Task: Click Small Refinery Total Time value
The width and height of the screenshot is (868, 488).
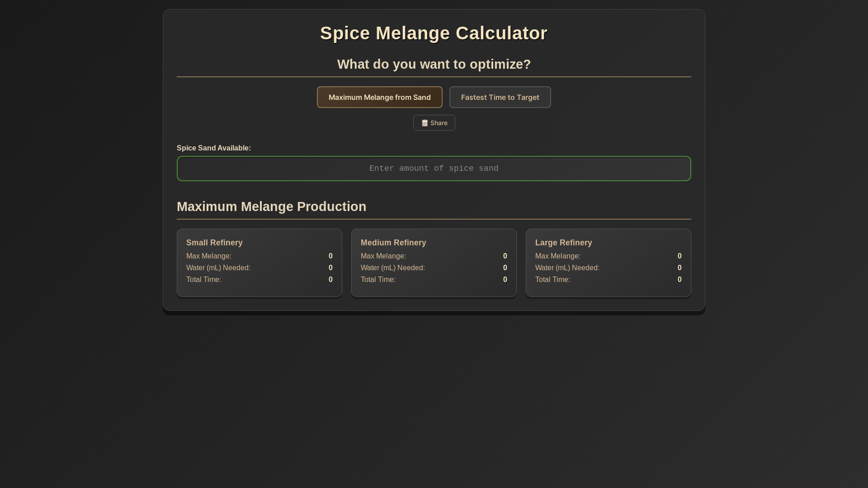Action: pos(330,280)
